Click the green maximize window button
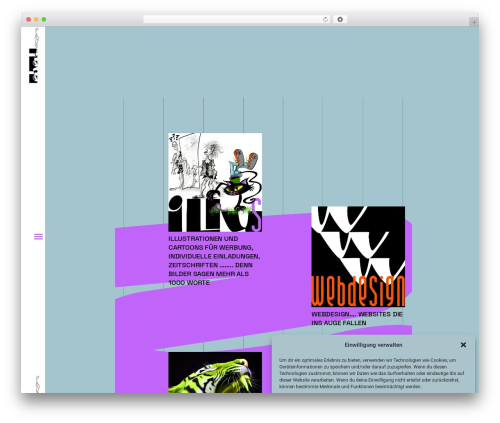The image size is (500, 423). pyautogui.click(x=44, y=20)
